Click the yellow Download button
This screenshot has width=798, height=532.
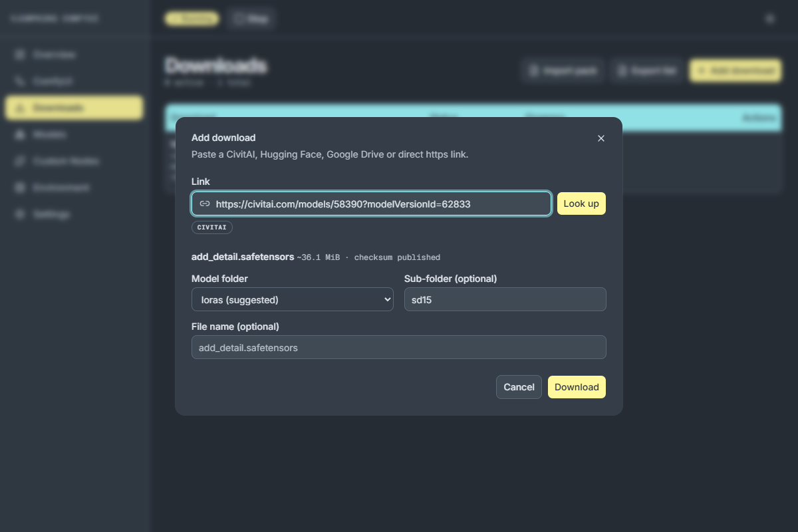pyautogui.click(x=577, y=387)
